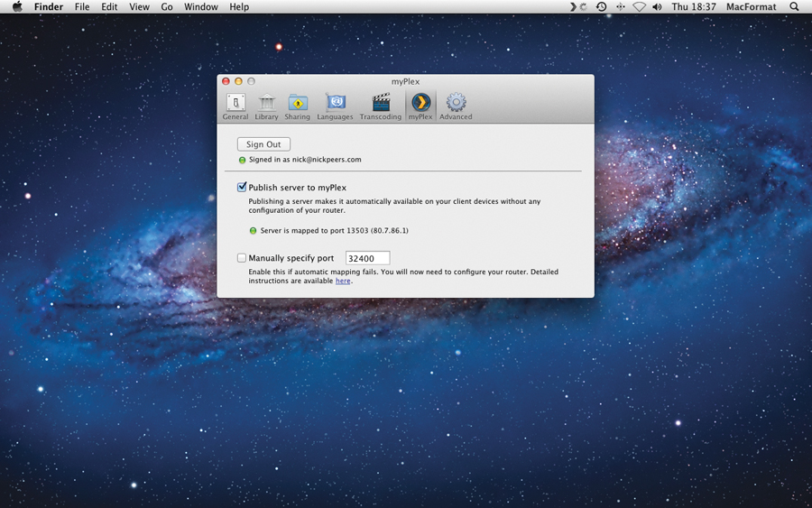Select the myPlex toolbar icon
Viewport: 812px width, 508px height.
[x=420, y=106]
